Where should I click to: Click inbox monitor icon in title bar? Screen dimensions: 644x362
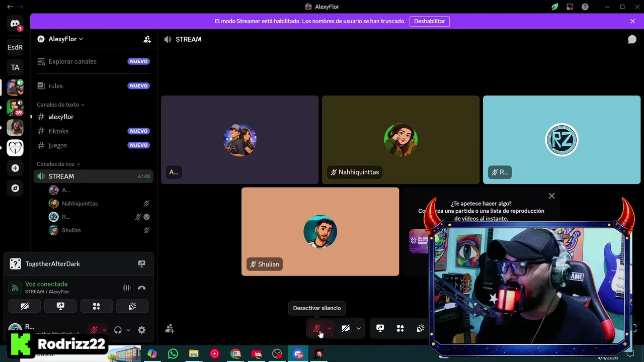pos(570,7)
